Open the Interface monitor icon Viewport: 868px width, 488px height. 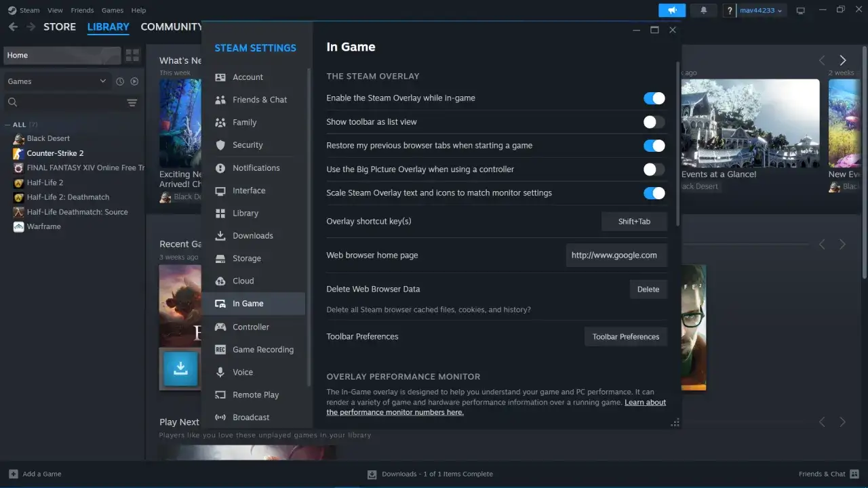point(220,190)
